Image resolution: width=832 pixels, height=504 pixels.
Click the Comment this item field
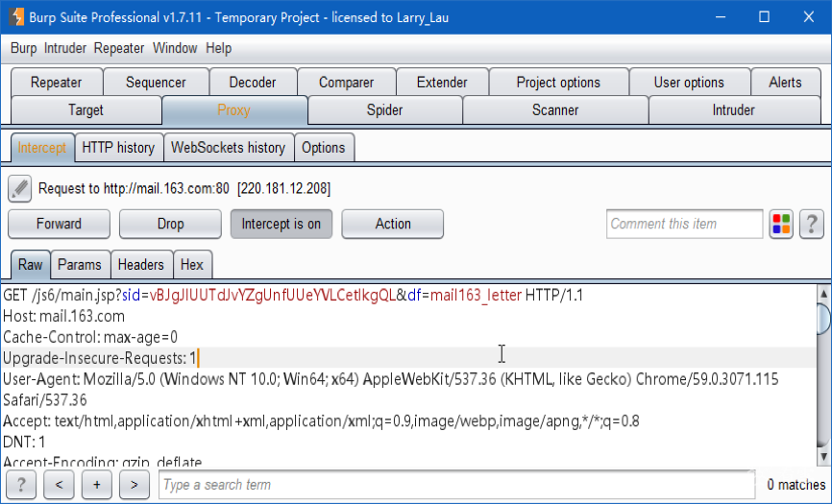(x=684, y=225)
